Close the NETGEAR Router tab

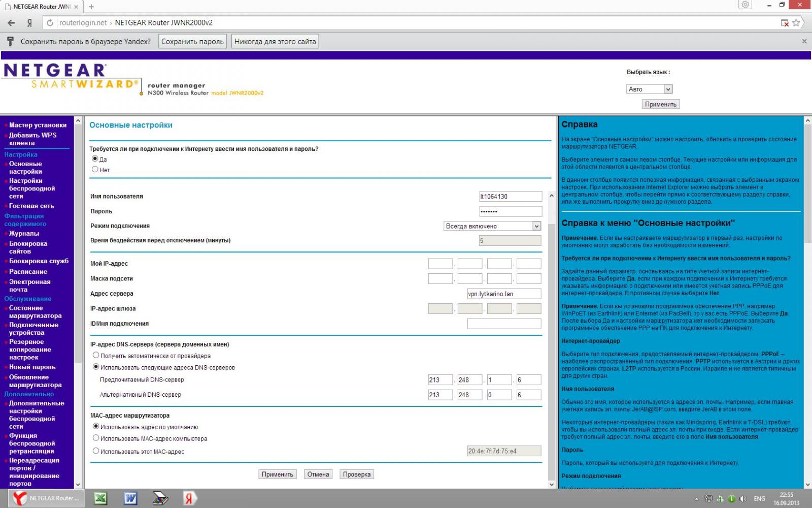click(x=77, y=7)
